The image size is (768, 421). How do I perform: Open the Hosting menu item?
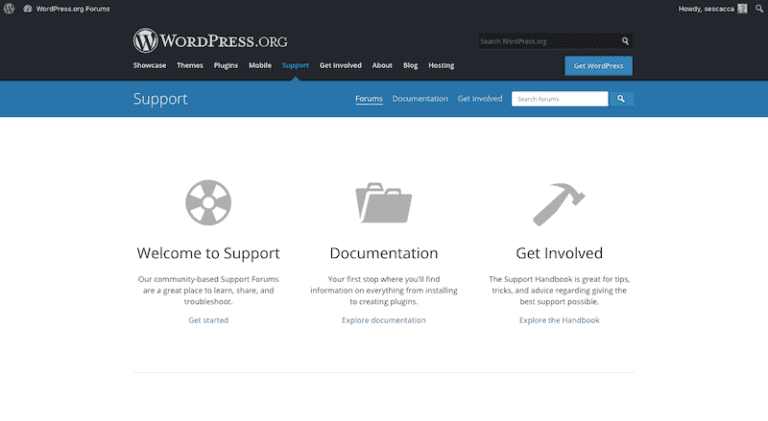coord(441,65)
